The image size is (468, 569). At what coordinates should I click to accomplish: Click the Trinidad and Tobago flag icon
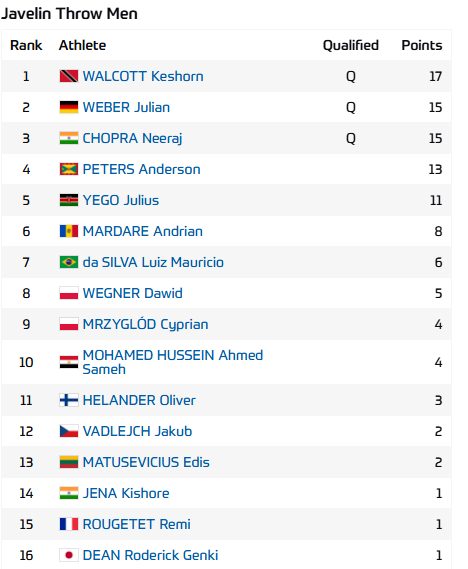pyautogui.click(x=69, y=76)
